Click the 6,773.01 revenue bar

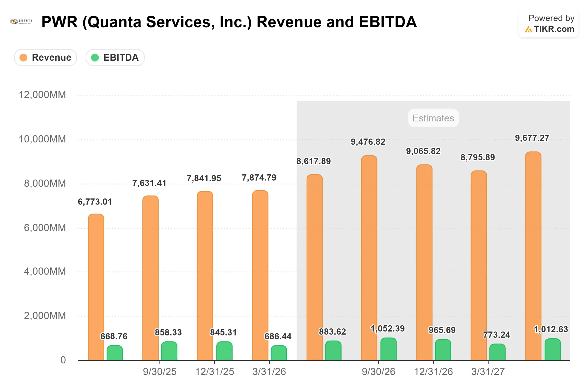96,287
